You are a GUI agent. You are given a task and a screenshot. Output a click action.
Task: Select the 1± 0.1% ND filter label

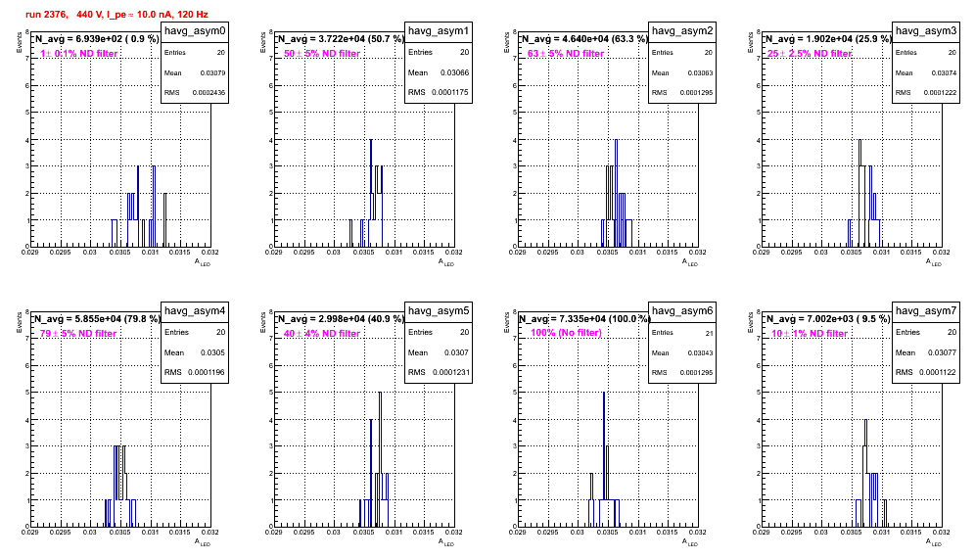coord(79,54)
